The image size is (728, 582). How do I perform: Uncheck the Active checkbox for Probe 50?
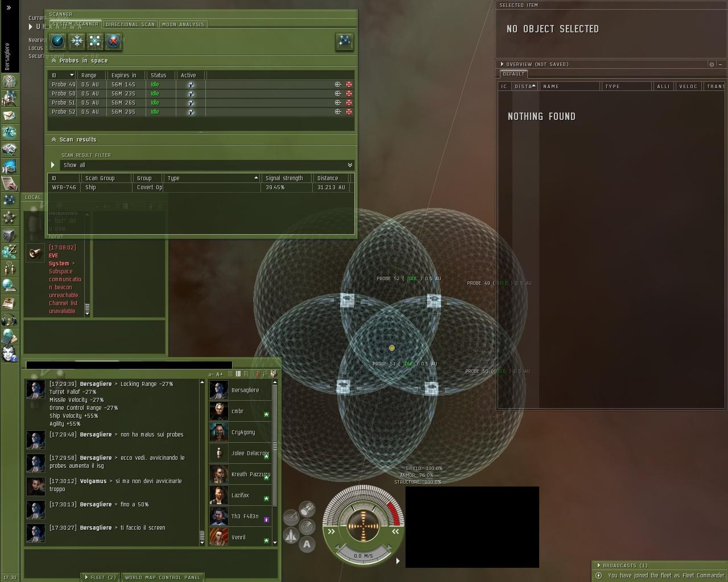pyautogui.click(x=191, y=93)
